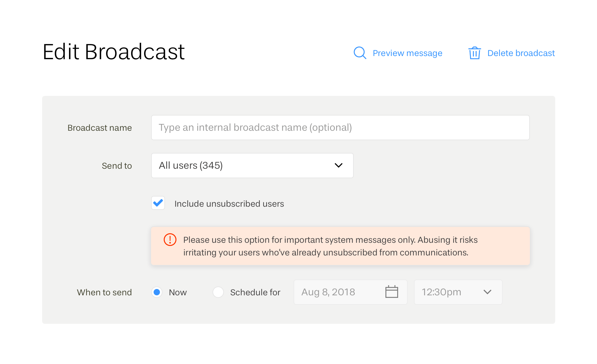Image resolution: width=597 pixels, height=364 pixels.
Task: Click the calendar icon in date field
Action: point(391,292)
